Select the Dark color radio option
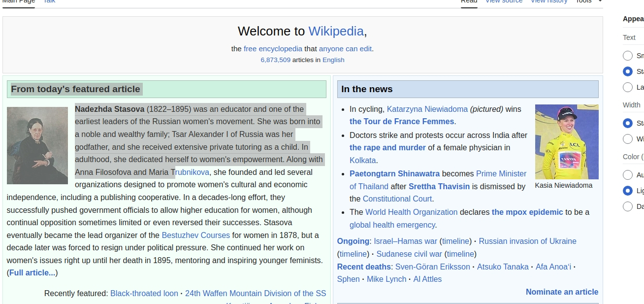 pos(628,206)
